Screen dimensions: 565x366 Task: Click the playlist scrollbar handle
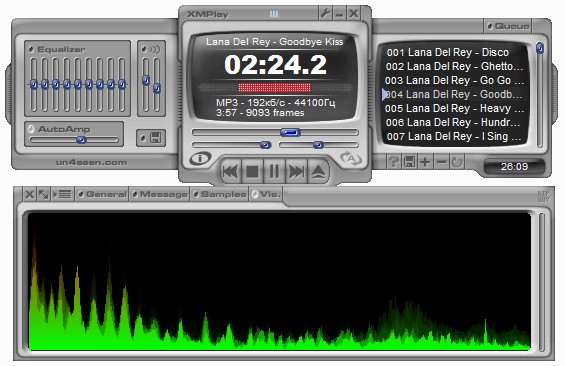(x=539, y=48)
